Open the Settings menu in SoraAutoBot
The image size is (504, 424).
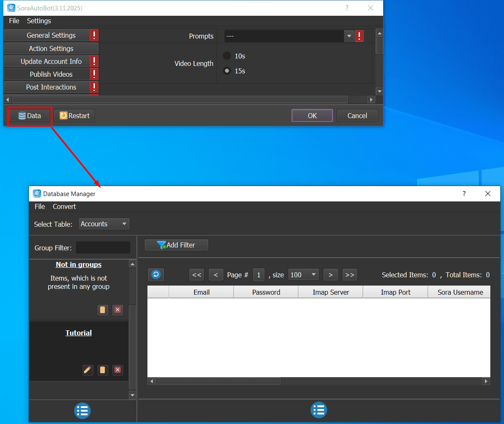[39, 21]
